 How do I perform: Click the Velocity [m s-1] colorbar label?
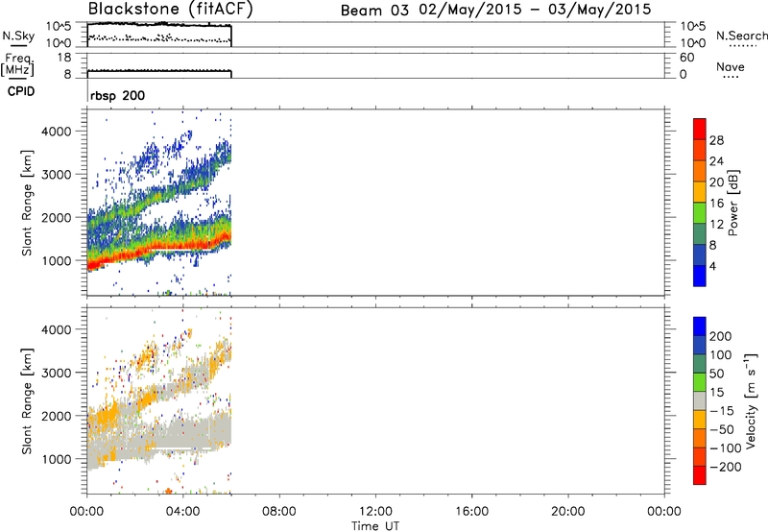pos(752,400)
